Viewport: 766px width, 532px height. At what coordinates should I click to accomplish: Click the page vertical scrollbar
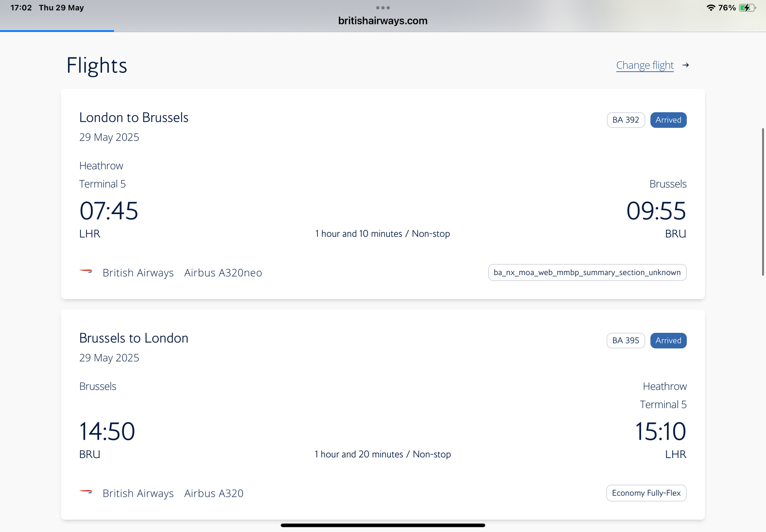pos(763,202)
